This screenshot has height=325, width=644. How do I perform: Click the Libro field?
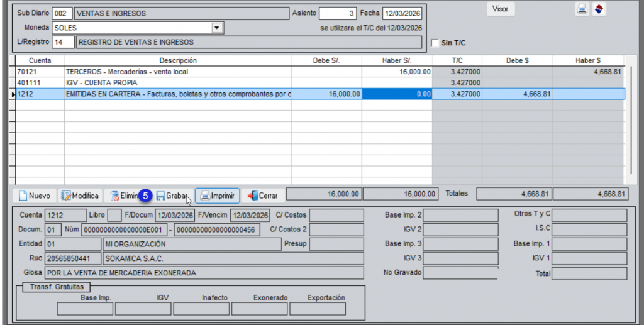pos(114,215)
